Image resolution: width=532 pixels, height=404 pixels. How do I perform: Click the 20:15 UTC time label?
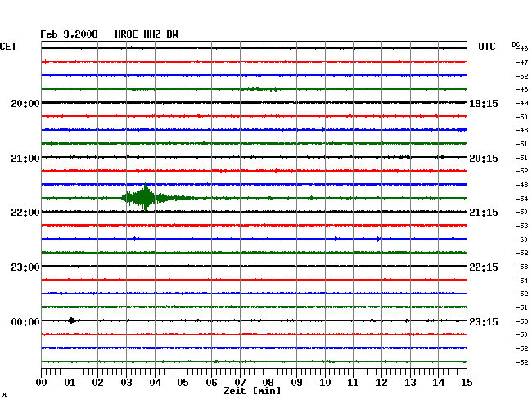tap(484, 159)
